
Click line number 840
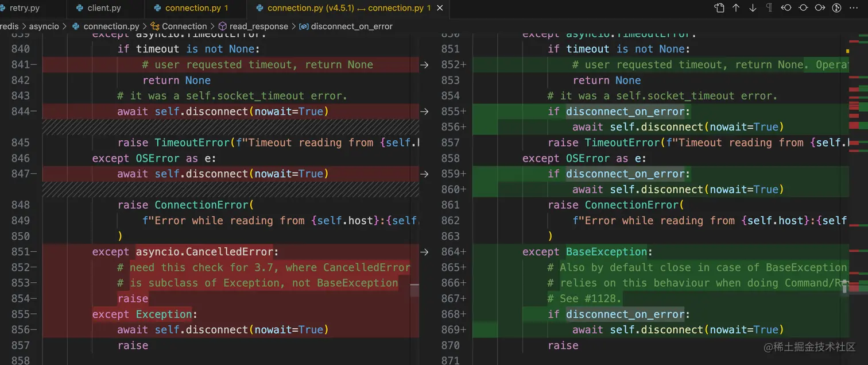click(x=21, y=49)
